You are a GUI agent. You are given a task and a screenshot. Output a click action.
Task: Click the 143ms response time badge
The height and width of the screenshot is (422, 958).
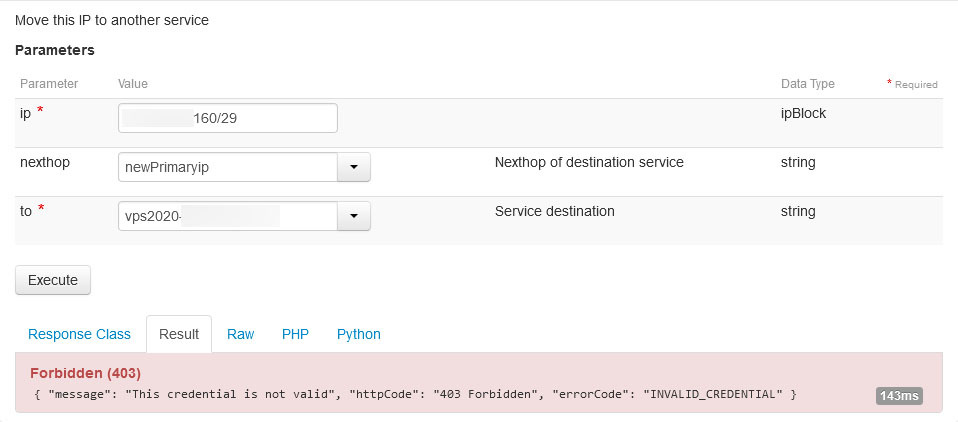tap(899, 396)
